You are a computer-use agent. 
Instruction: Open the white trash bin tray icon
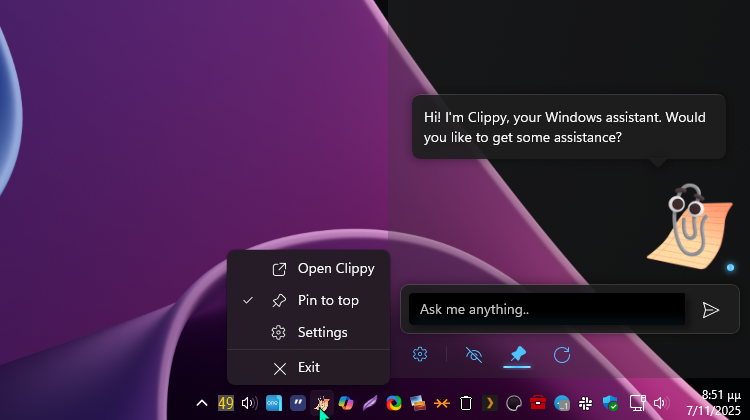466,403
